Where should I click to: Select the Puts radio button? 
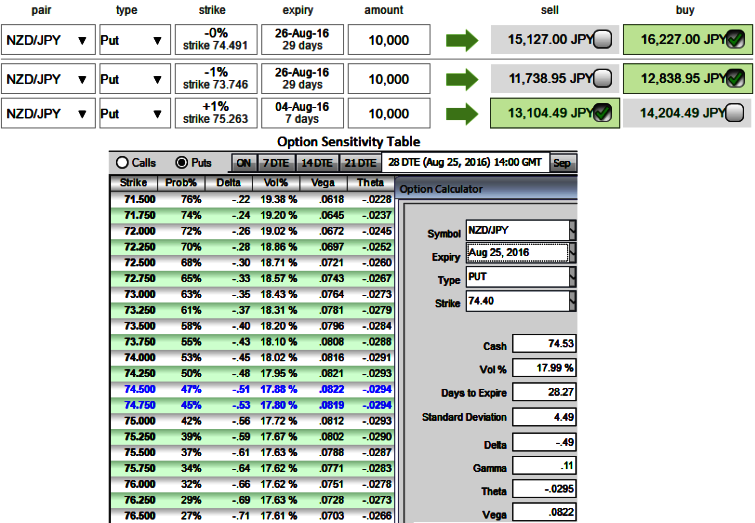(x=181, y=163)
